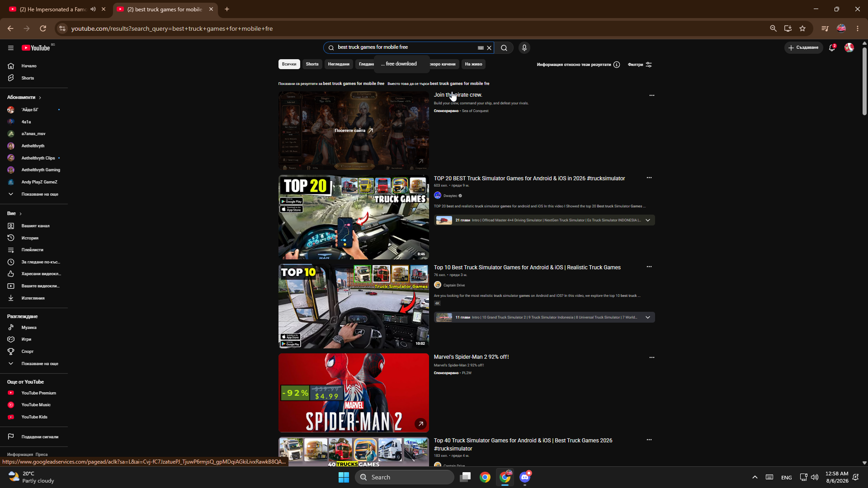Open Filters (Филтри)
This screenshot has height=488, width=868.
[x=640, y=65]
